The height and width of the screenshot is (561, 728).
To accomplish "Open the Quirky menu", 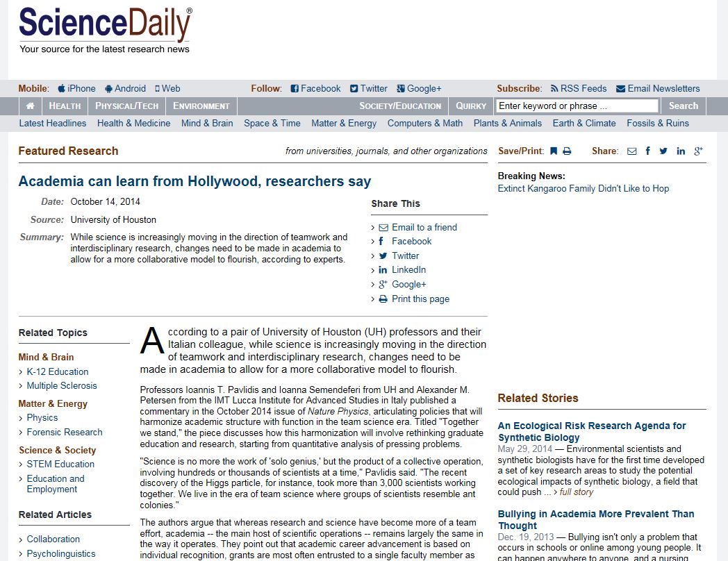I will (471, 106).
